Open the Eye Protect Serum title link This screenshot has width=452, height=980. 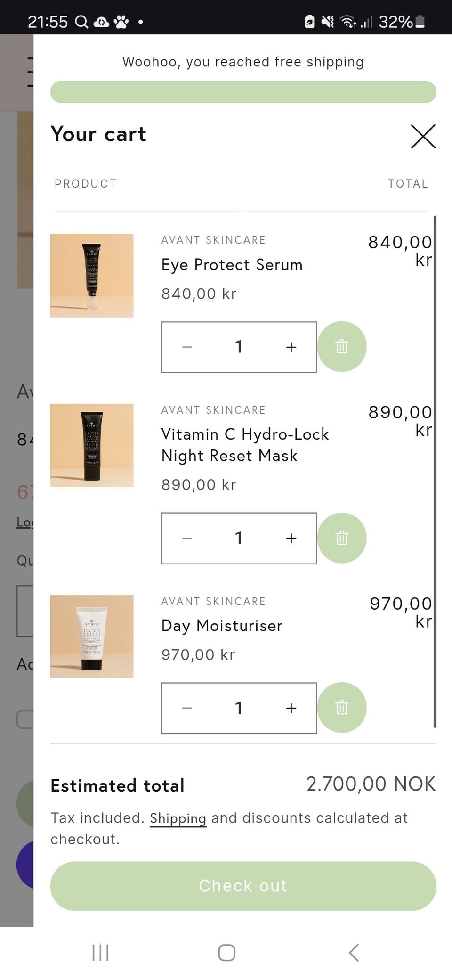[232, 265]
